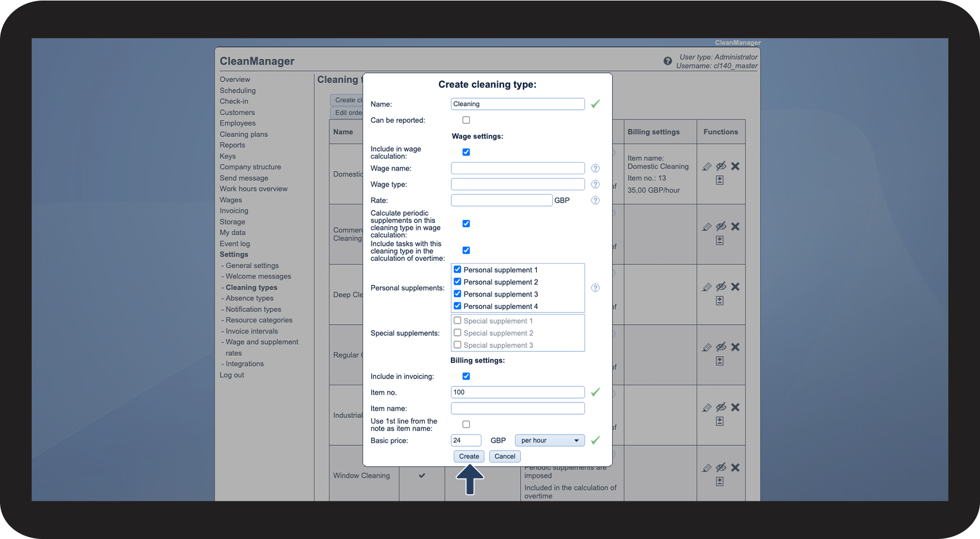This screenshot has width=980, height=539.
Task: Select Invoicing in the sidebar menu
Action: coord(233,211)
